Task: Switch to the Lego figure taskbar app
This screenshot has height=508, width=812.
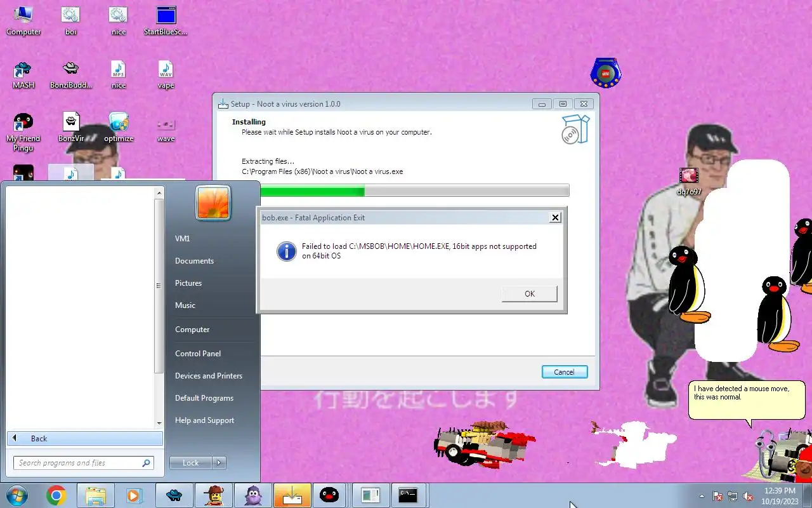Action: [213, 495]
